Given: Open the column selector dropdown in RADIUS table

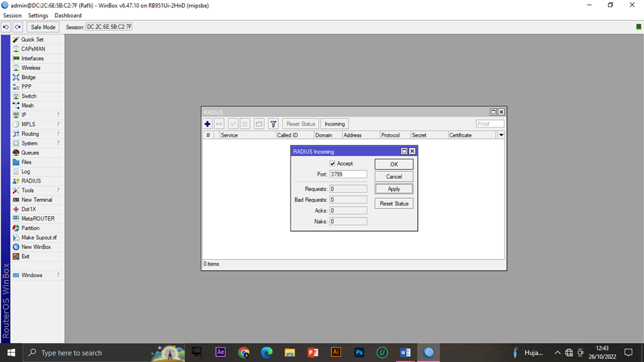Looking at the screenshot, I should point(501,135).
